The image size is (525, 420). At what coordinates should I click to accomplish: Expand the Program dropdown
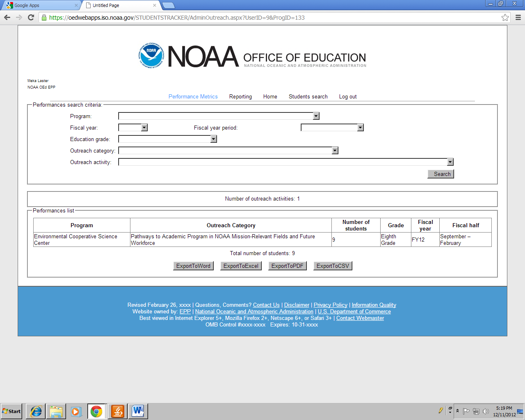(x=316, y=116)
